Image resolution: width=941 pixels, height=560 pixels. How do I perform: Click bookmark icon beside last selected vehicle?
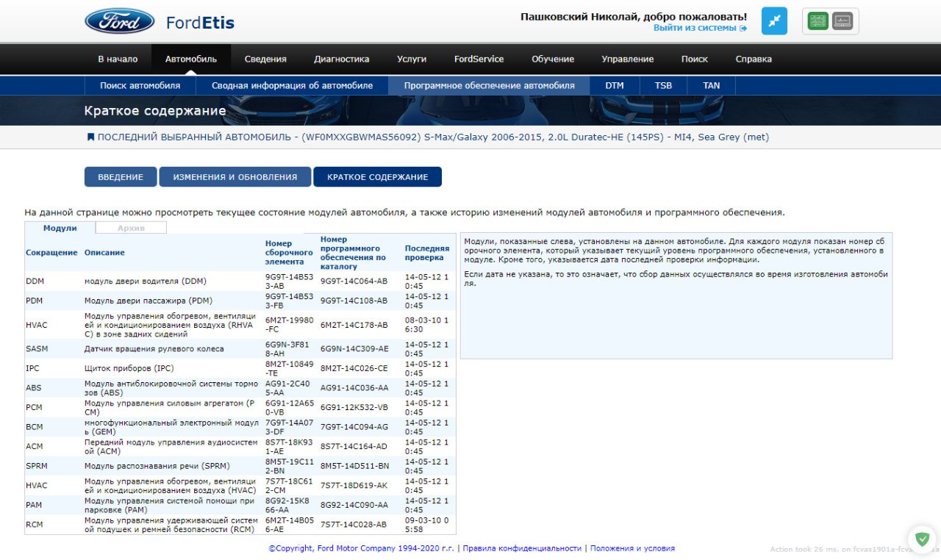[x=90, y=137]
